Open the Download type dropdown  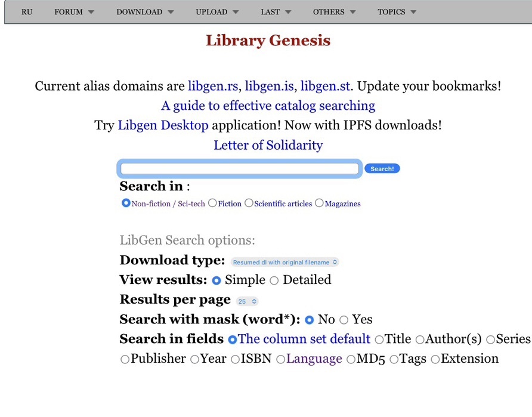[x=284, y=262]
